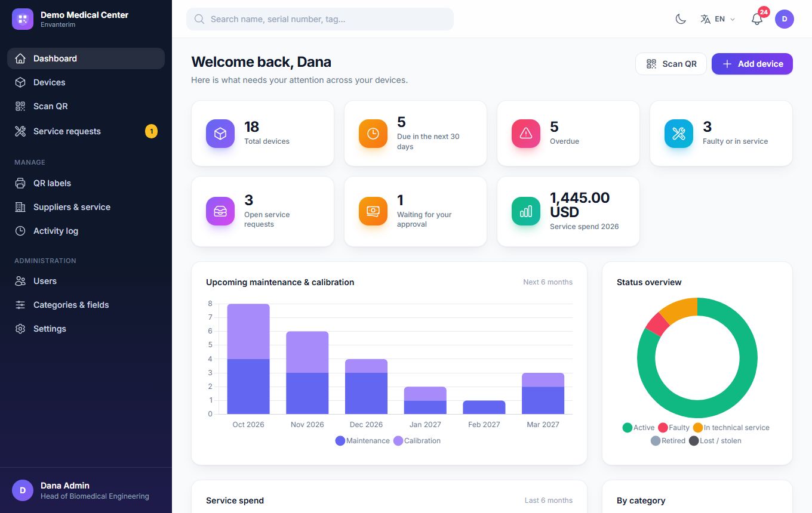
Task: Click the Add device button
Action: [x=752, y=64]
